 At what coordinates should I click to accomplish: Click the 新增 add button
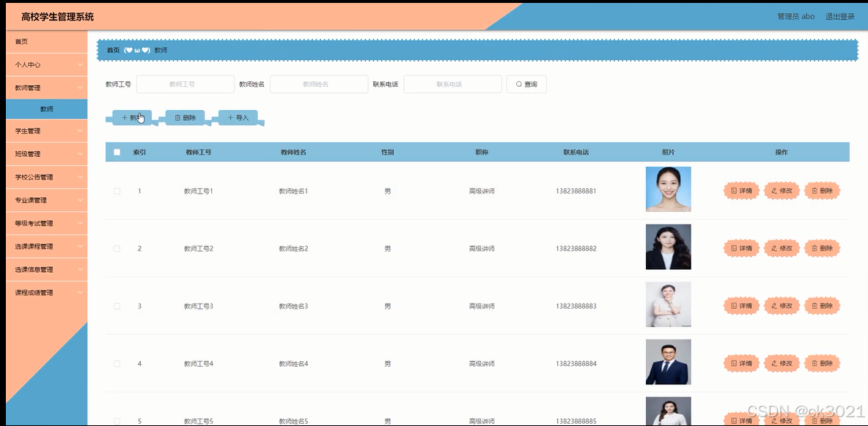(132, 117)
